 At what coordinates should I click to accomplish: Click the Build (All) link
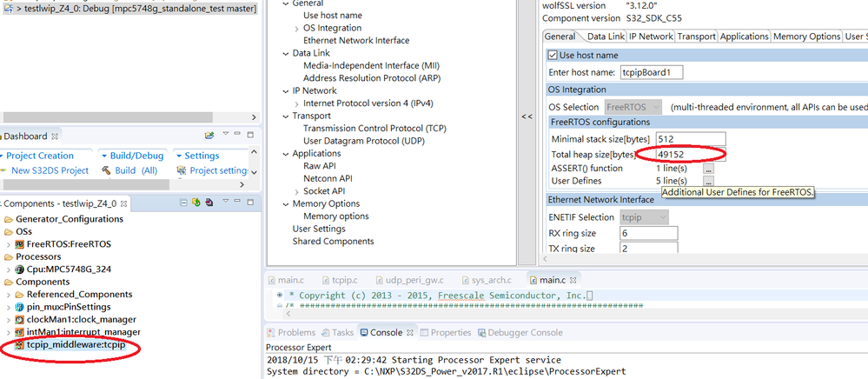click(x=136, y=170)
